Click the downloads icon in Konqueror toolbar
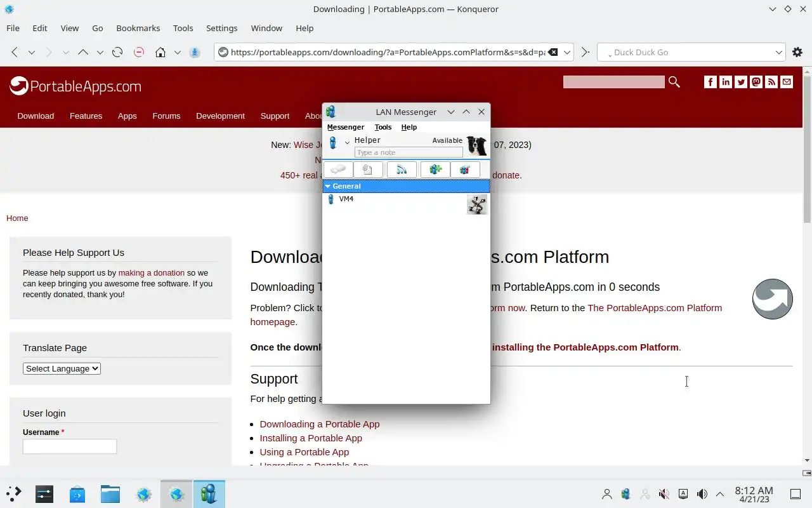812x508 pixels. [195, 52]
